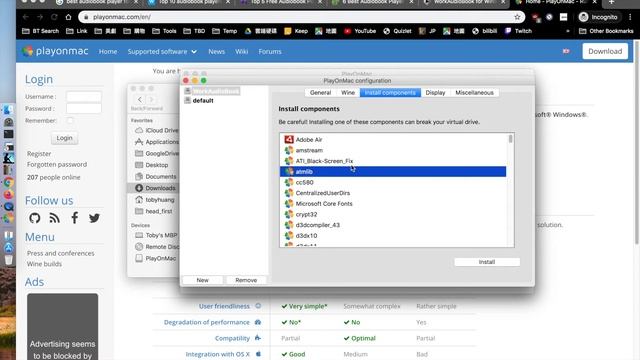Open iCloud Drive in Finder sidebar
The height and width of the screenshot is (360, 640).
point(157,130)
